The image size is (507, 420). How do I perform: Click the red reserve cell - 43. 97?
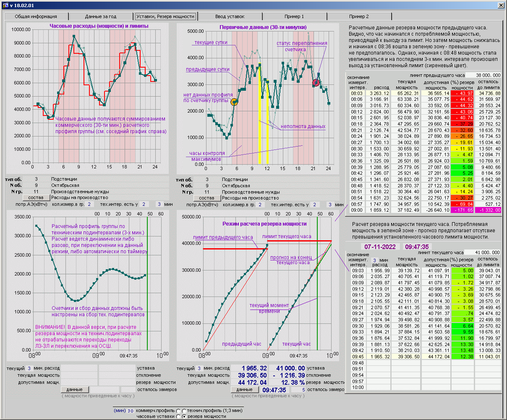click(x=462, y=93)
